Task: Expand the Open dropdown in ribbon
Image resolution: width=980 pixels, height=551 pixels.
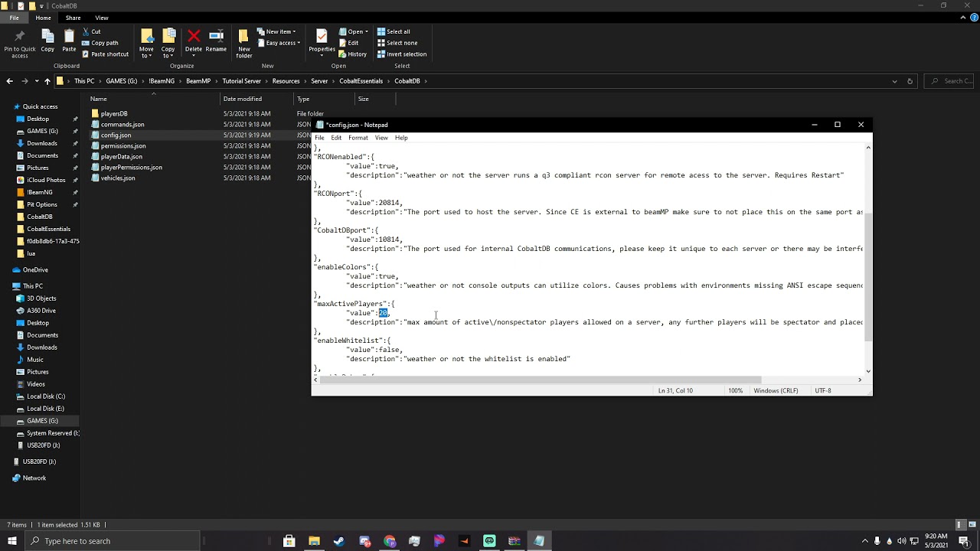Action: click(353, 32)
